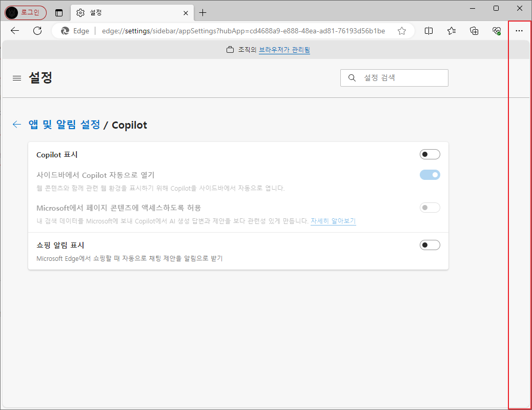Maximize the Edge window
The image size is (532, 410).
point(496,8)
